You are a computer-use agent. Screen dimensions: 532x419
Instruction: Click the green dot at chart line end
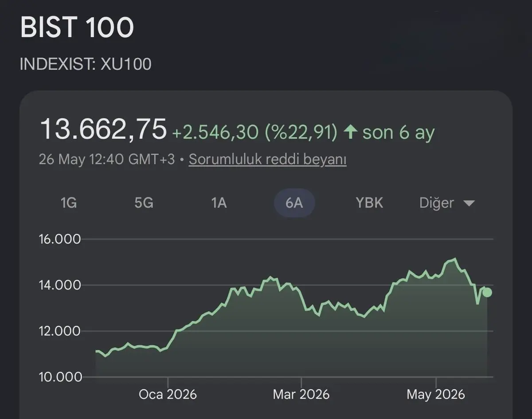(x=487, y=292)
